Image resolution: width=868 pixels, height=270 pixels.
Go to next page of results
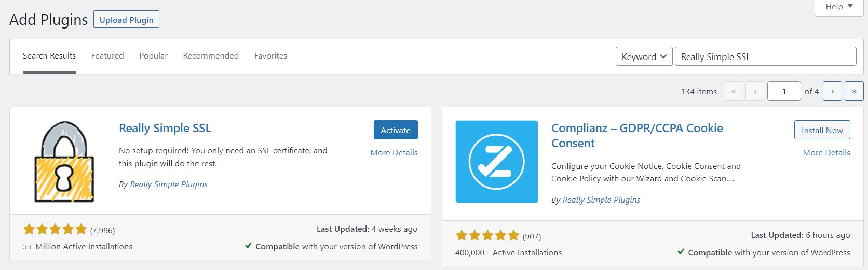tap(832, 91)
